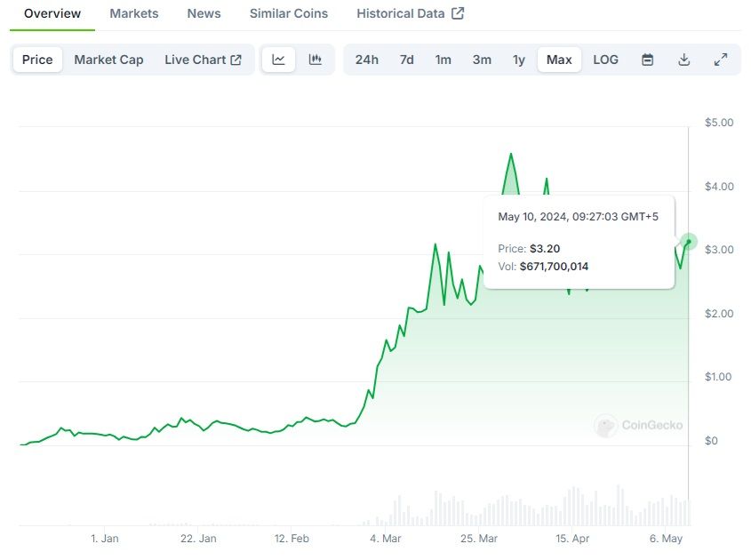Switch to the Markets tab
The image size is (751, 560).
point(134,13)
